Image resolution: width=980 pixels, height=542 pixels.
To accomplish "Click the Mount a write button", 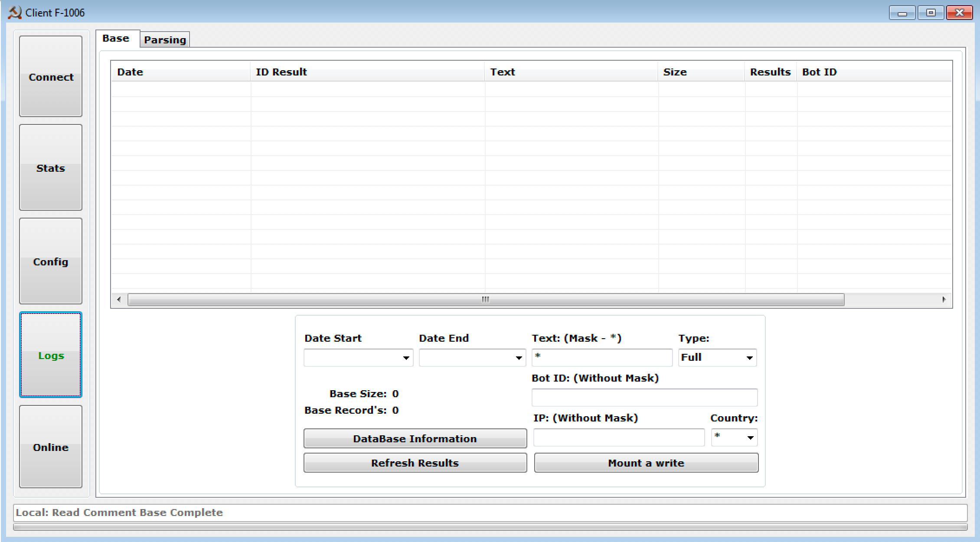I will point(646,463).
